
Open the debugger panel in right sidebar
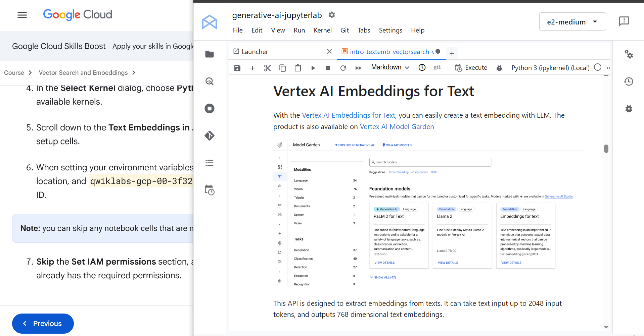(629, 108)
